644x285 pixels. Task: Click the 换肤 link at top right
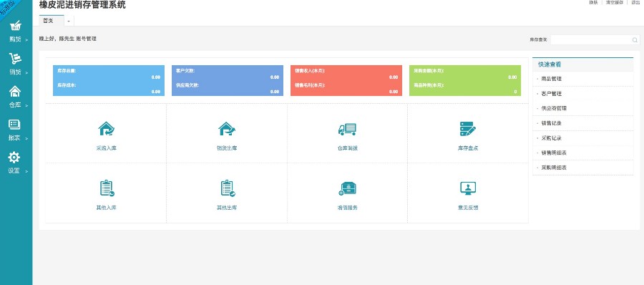pyautogui.click(x=593, y=2)
